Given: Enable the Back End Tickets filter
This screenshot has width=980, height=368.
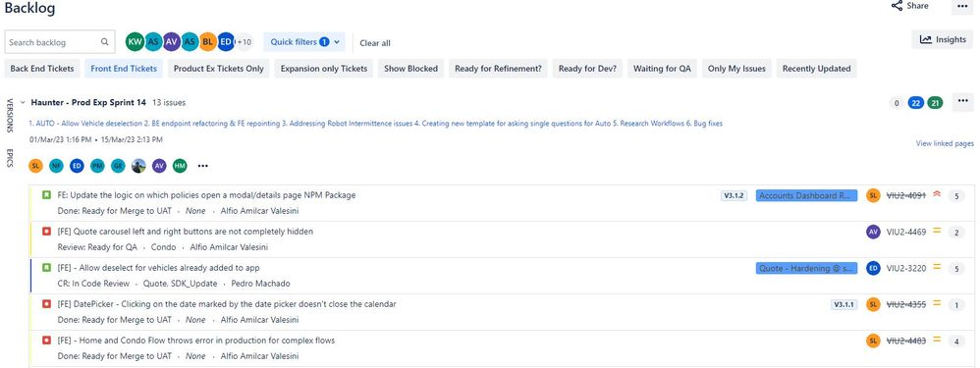Looking at the screenshot, I should pos(42,69).
